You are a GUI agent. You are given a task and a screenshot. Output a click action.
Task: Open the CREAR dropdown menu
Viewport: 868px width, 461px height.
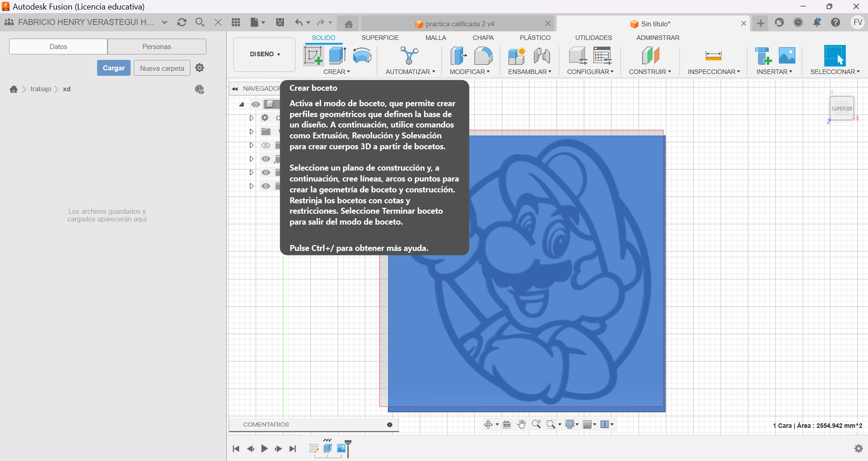point(336,72)
